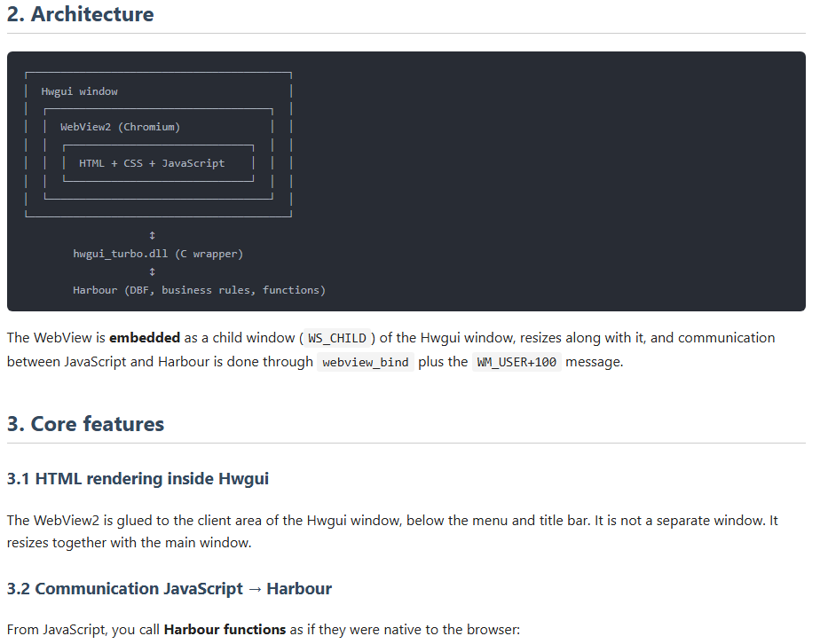Click text 'resizes together with the main window.'

(130, 543)
